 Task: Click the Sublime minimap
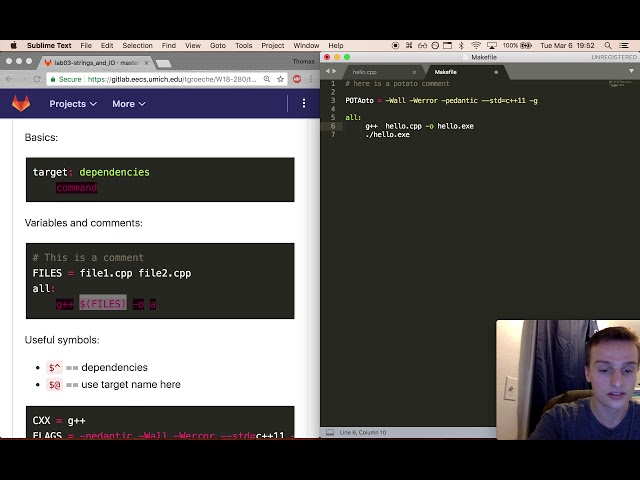point(620,84)
